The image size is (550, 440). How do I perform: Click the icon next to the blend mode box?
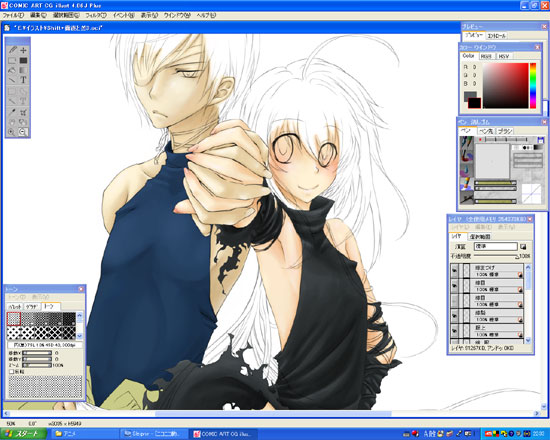click(x=523, y=247)
